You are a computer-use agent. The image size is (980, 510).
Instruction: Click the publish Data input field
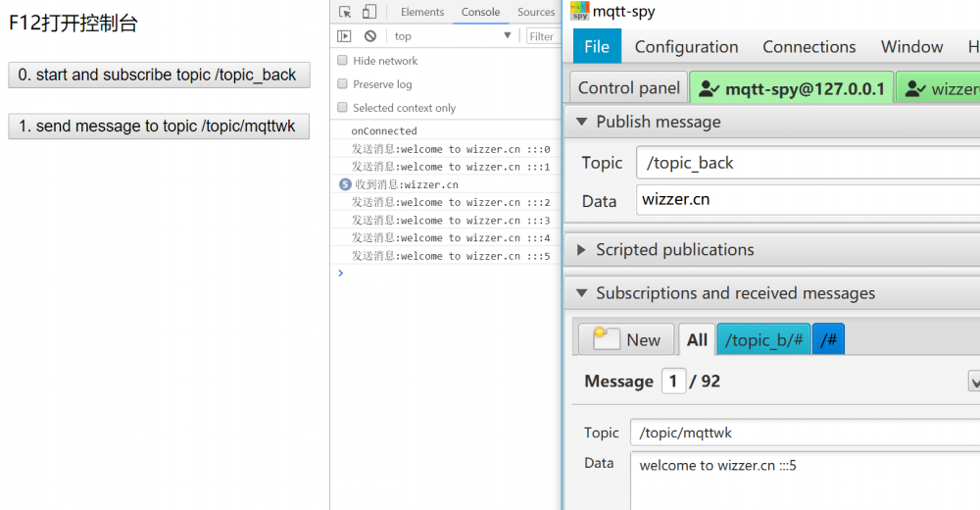pos(808,200)
